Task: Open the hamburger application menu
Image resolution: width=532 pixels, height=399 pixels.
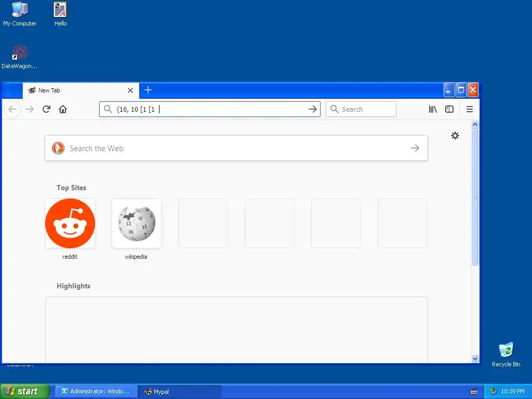Action: (x=470, y=109)
